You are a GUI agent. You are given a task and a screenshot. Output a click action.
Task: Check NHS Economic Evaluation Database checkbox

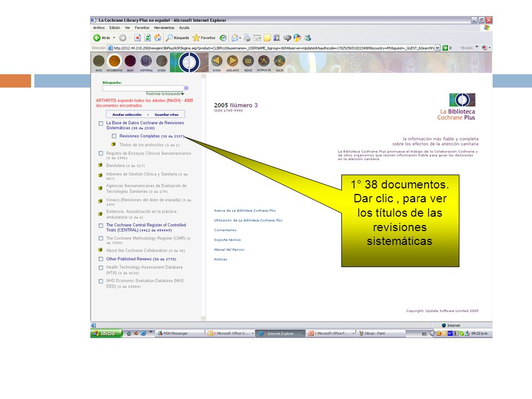coord(101,282)
